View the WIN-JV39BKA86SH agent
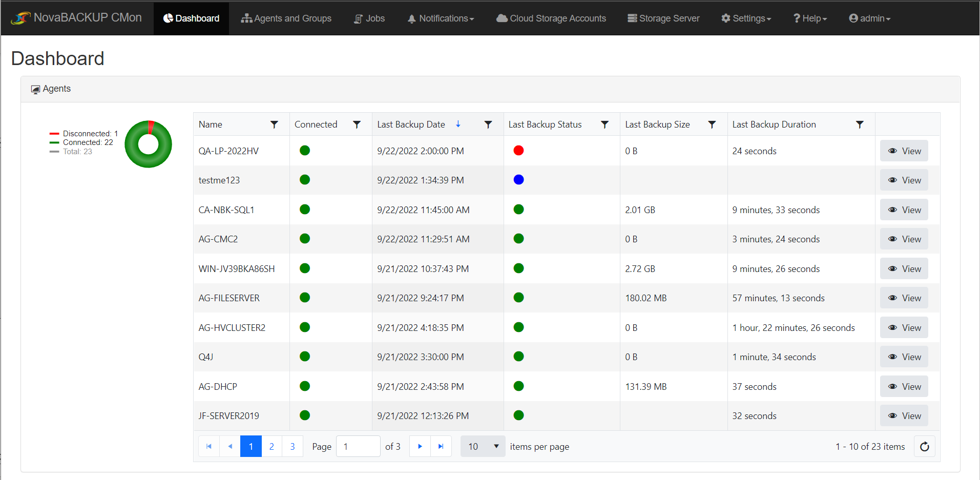The image size is (980, 480). point(904,268)
